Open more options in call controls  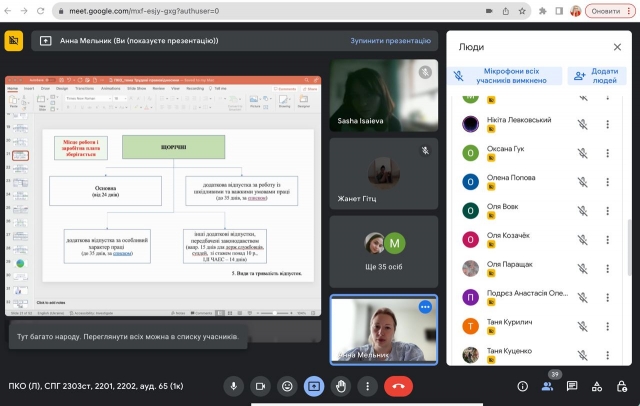tap(367, 386)
